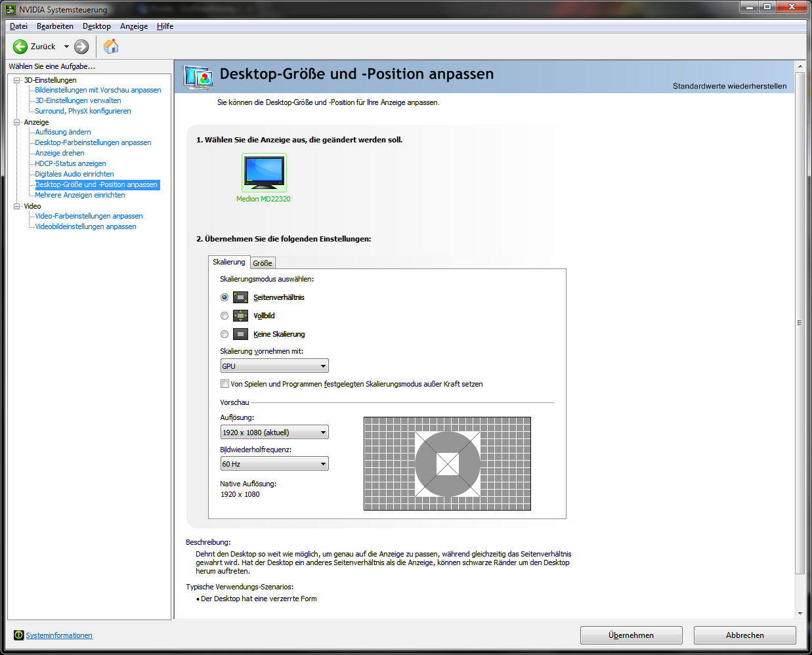Open the Bearbeiten menu
This screenshot has height=655, width=812.
[55, 26]
